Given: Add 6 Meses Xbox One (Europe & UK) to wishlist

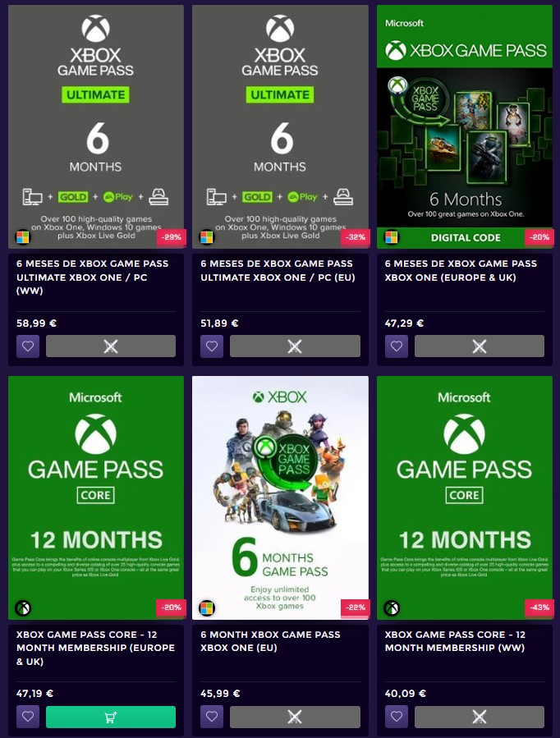Looking at the screenshot, I should coord(397,346).
